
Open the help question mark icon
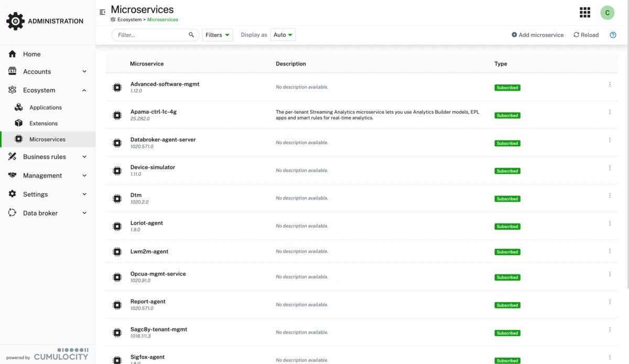613,35
